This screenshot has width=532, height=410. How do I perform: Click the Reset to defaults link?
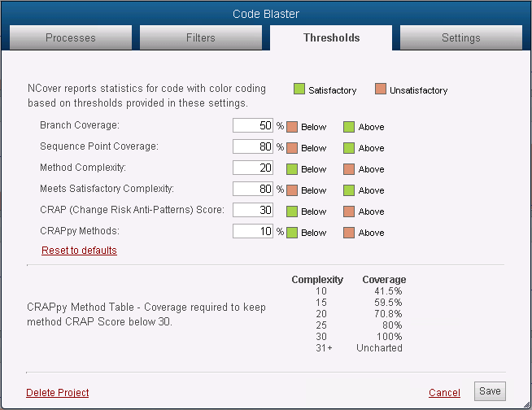(x=79, y=250)
